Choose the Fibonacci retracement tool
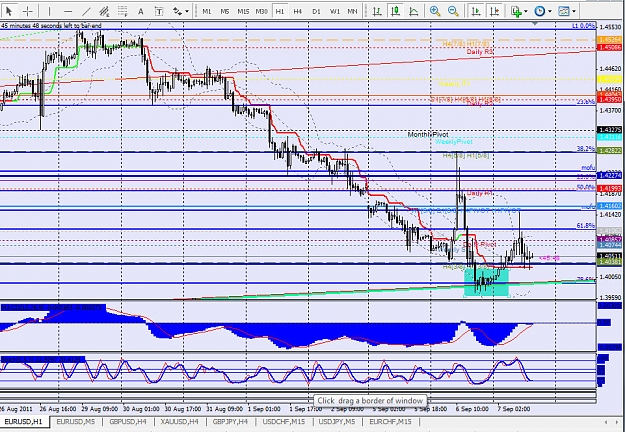The image size is (625, 432). (x=122, y=11)
